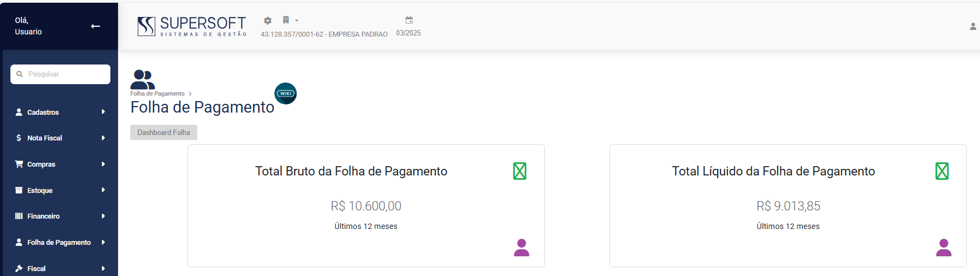Click the user profile icon at top right
980x276 pixels.
tap(973, 26)
